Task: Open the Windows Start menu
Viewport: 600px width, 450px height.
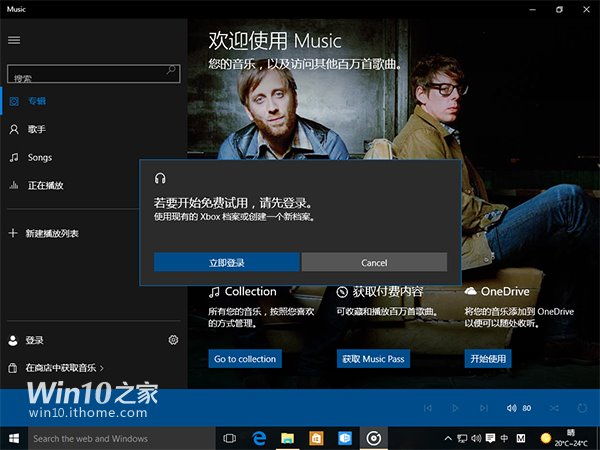Action: 14,439
